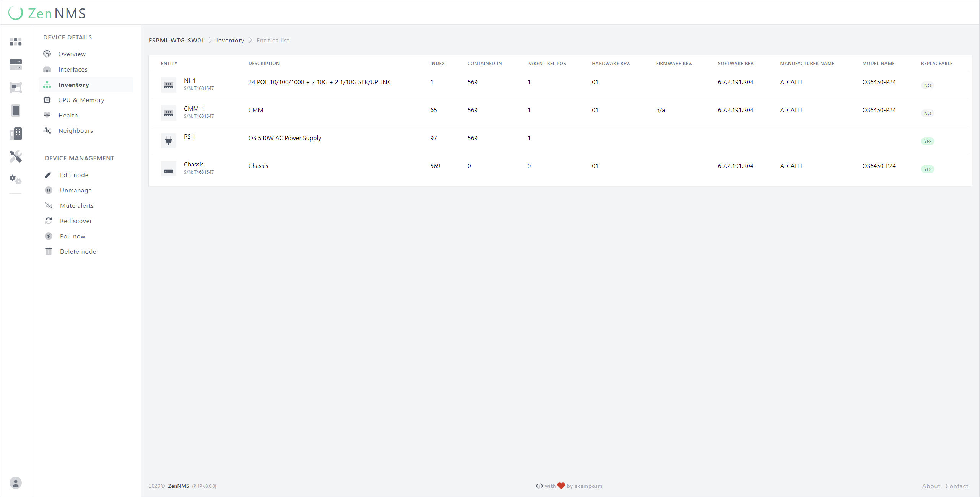980x497 pixels.
Task: Click the acamposm author text in the footer
Action: (588, 486)
